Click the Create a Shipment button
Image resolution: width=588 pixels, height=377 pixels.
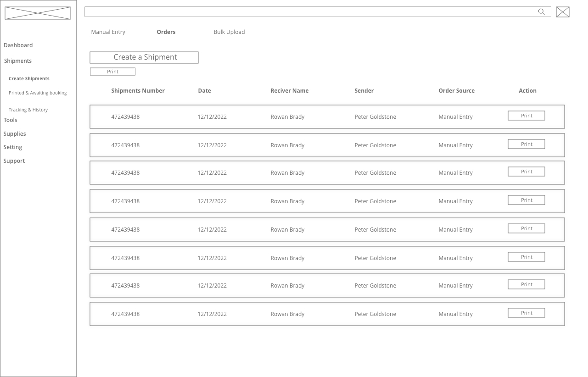[144, 57]
